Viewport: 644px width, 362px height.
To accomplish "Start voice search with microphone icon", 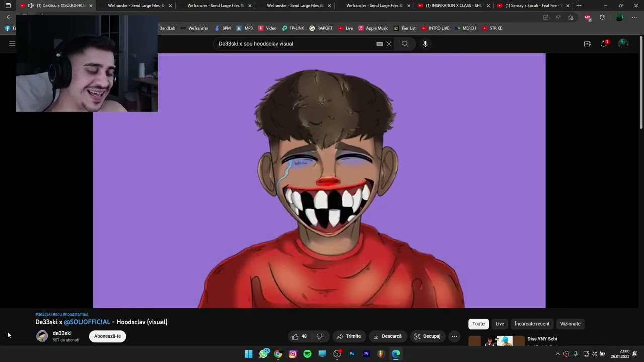I will [x=425, y=44].
